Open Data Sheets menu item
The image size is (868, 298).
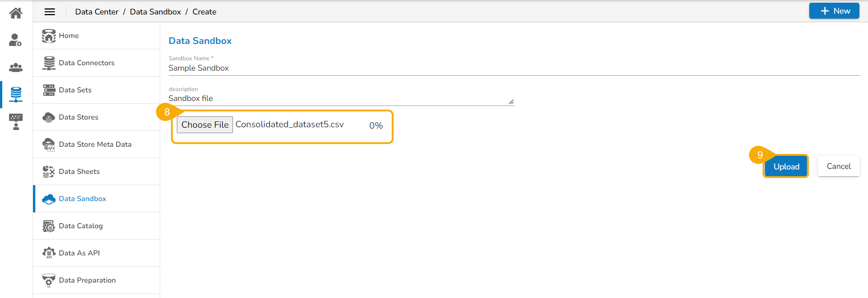pos(79,172)
